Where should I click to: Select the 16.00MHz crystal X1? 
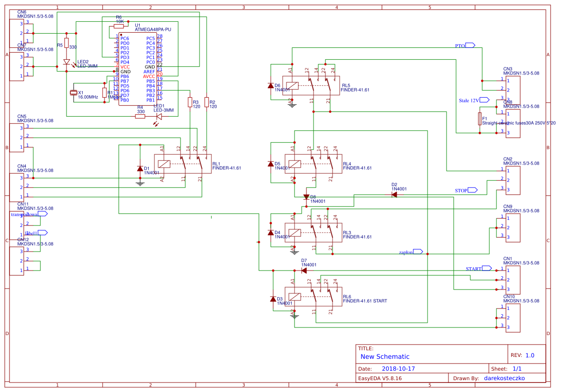click(x=74, y=92)
